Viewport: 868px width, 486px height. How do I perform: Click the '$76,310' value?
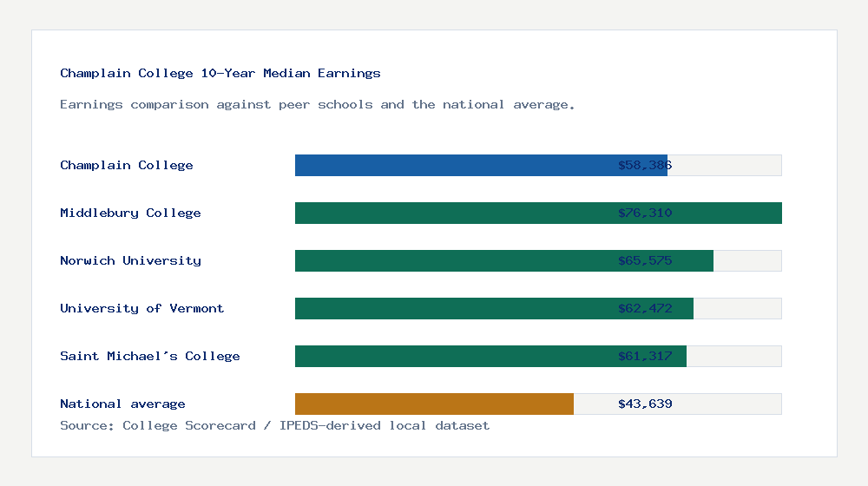(645, 213)
